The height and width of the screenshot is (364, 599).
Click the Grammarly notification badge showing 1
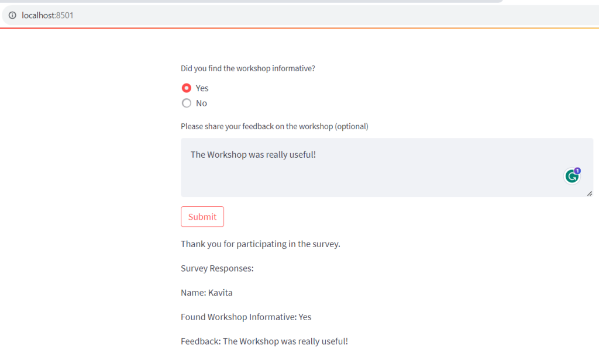tap(577, 170)
